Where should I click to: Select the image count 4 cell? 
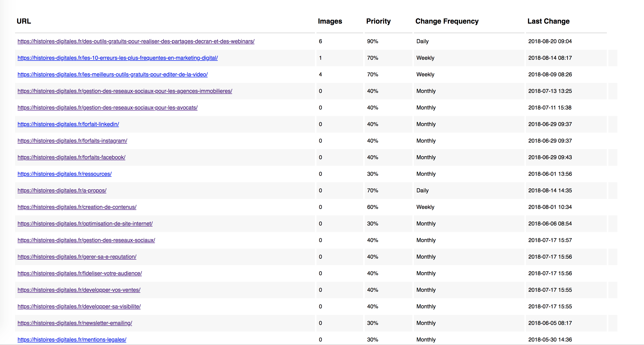click(320, 74)
